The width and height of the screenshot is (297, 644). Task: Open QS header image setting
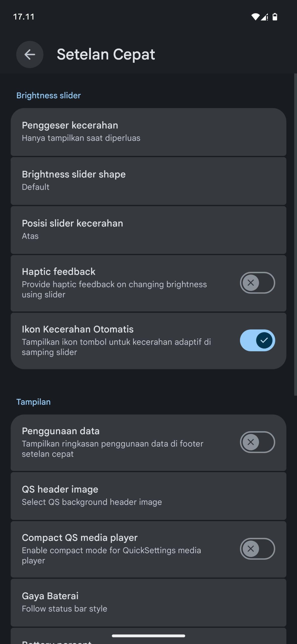coord(148,496)
